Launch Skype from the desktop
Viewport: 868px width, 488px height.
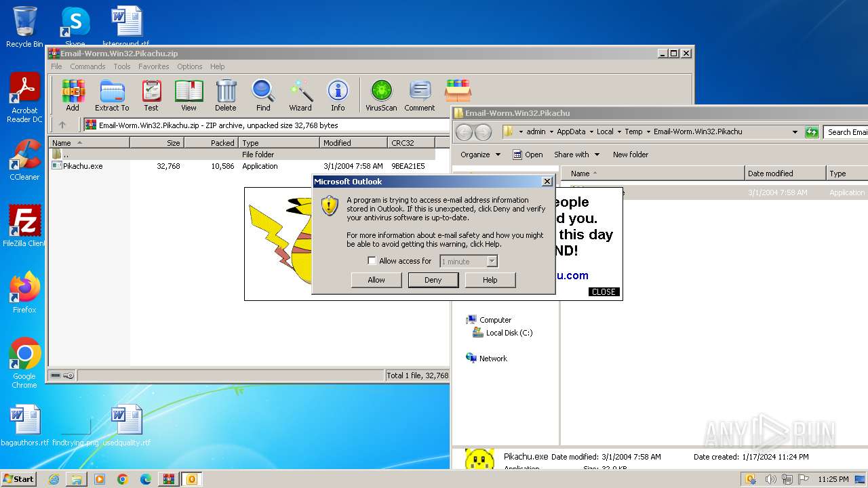coord(75,27)
